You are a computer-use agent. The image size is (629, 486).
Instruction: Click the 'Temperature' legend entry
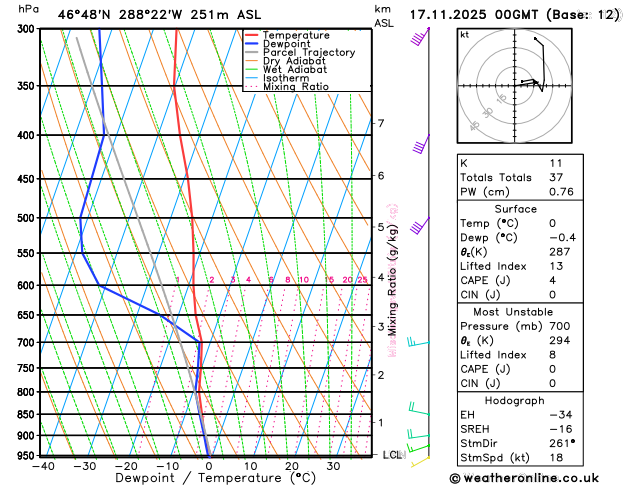[296, 35]
